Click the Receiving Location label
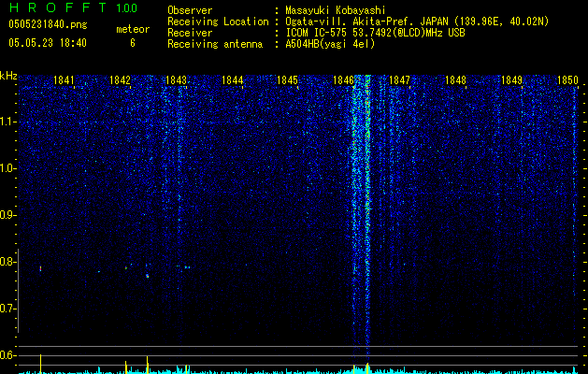The height and width of the screenshot is (374, 588). pos(218,22)
